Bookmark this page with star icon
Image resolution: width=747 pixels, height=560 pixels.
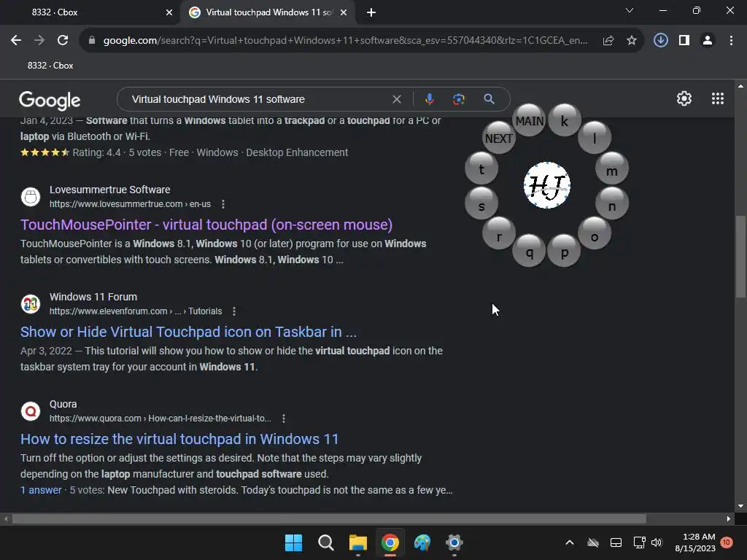(x=632, y=41)
